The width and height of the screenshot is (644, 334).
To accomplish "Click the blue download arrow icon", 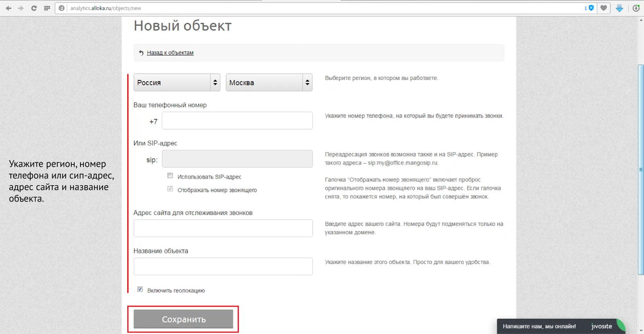I will (619, 8).
